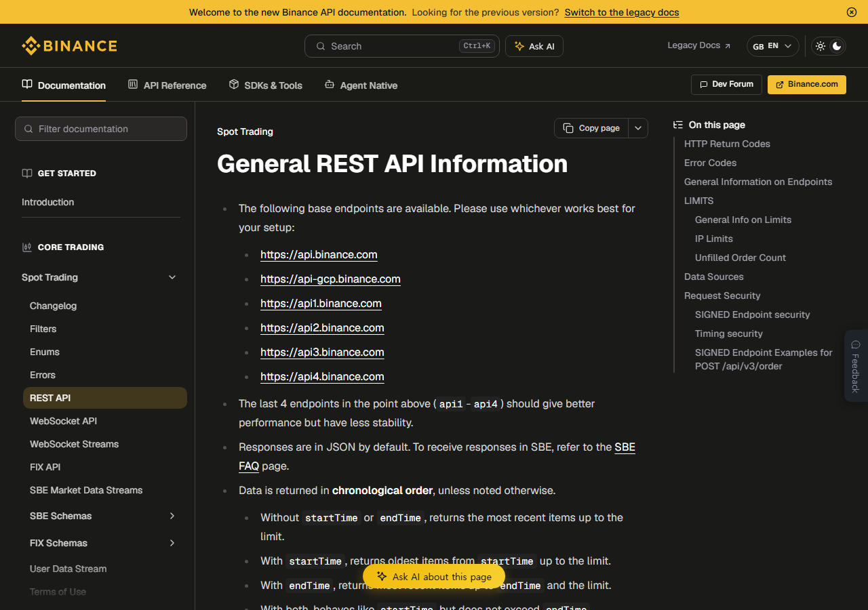Open the SBE FAQ link
868x610 pixels.
pos(625,447)
